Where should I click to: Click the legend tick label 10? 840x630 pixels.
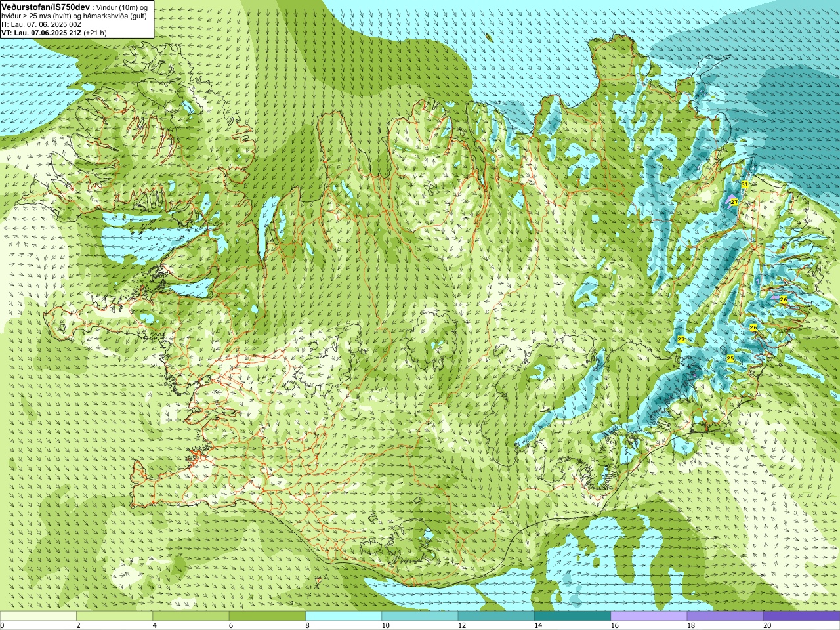coord(385,625)
